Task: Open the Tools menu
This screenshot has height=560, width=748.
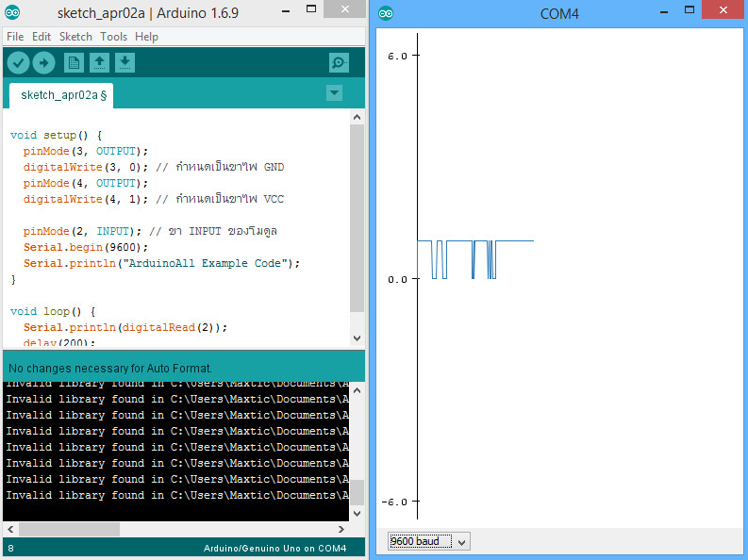Action: [x=113, y=37]
